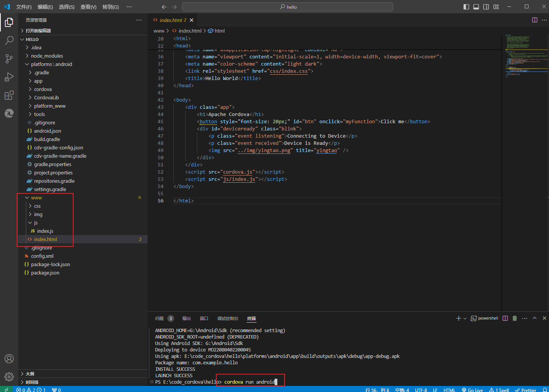This screenshot has height=392, width=549.
Task: Open the customize layout icon
Action: (496, 7)
